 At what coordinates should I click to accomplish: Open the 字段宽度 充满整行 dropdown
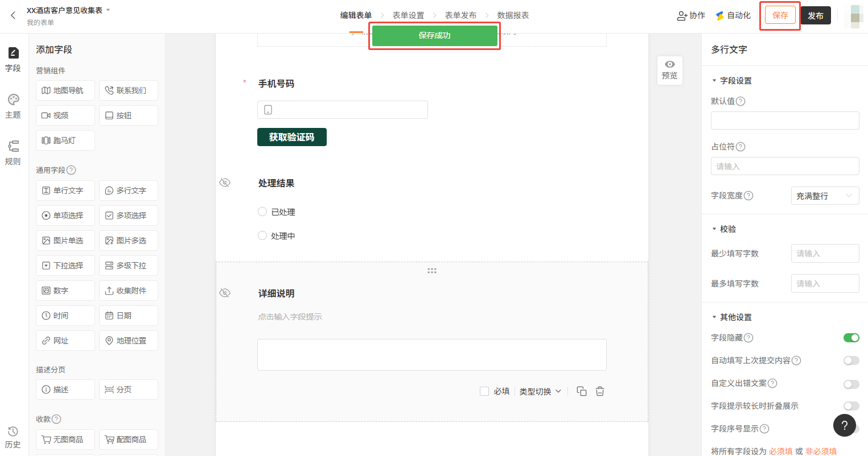click(825, 196)
